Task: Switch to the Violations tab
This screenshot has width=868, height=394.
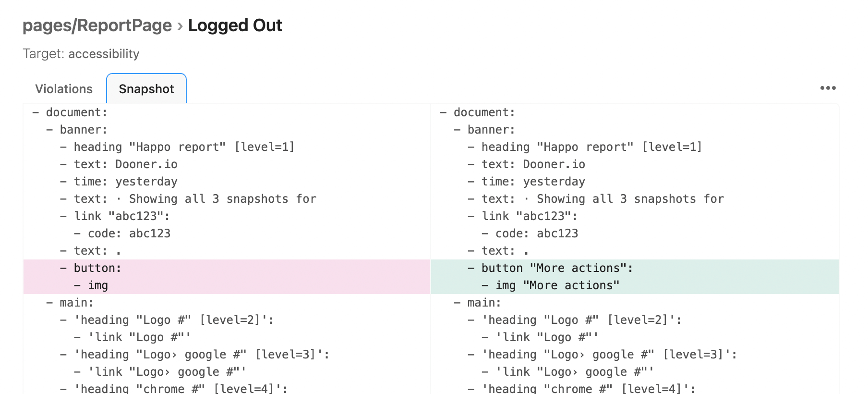Action: [64, 89]
